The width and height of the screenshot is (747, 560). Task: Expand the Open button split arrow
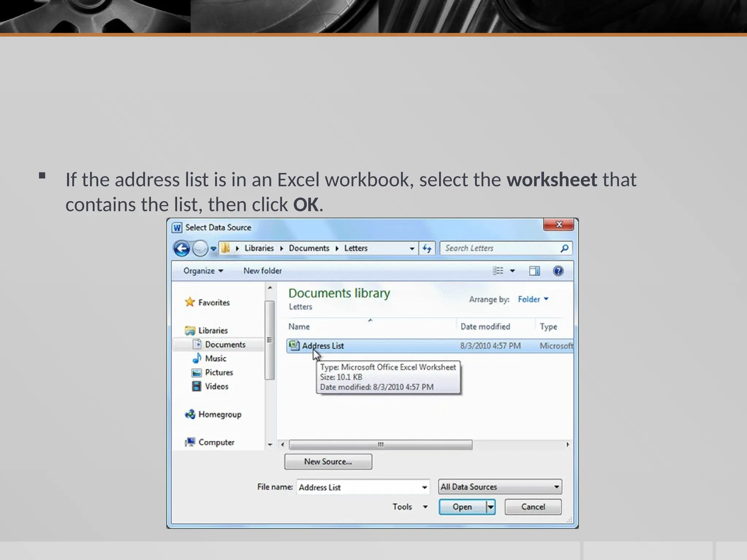491,507
